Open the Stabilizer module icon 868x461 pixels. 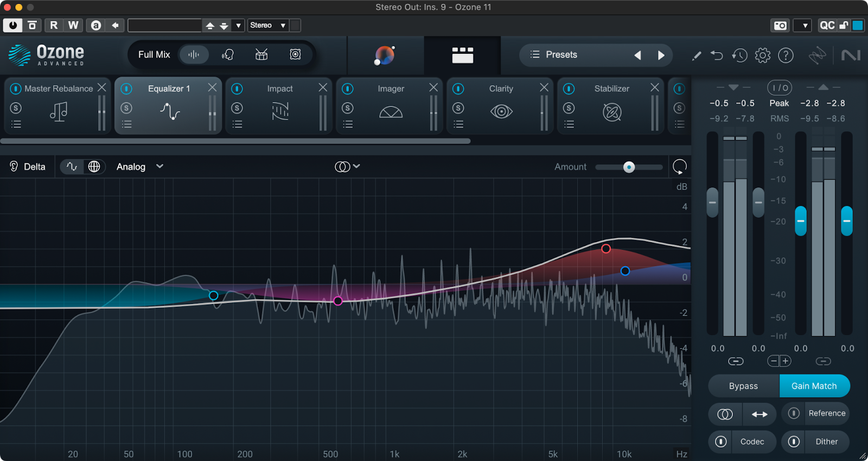pos(612,112)
